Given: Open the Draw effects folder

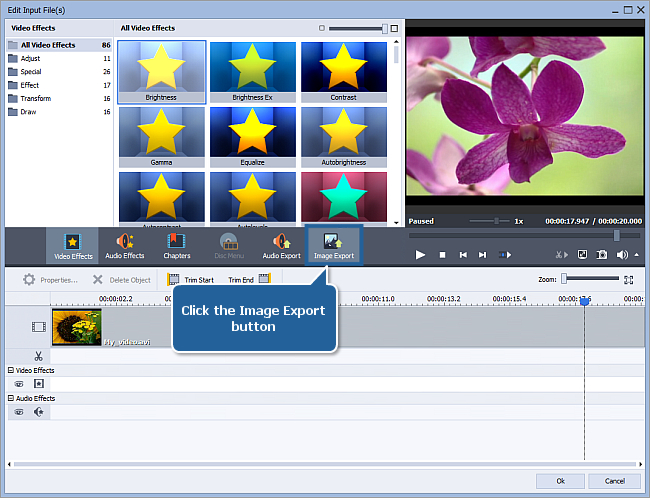Looking at the screenshot, I should [x=59, y=112].
